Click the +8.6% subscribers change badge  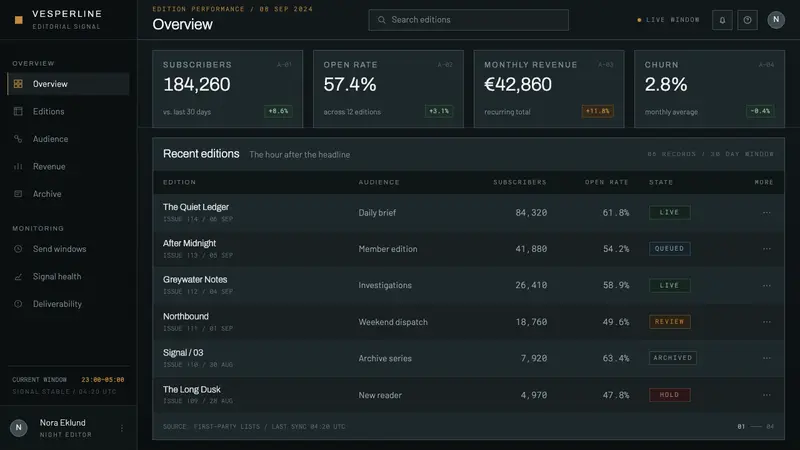pyautogui.click(x=278, y=111)
